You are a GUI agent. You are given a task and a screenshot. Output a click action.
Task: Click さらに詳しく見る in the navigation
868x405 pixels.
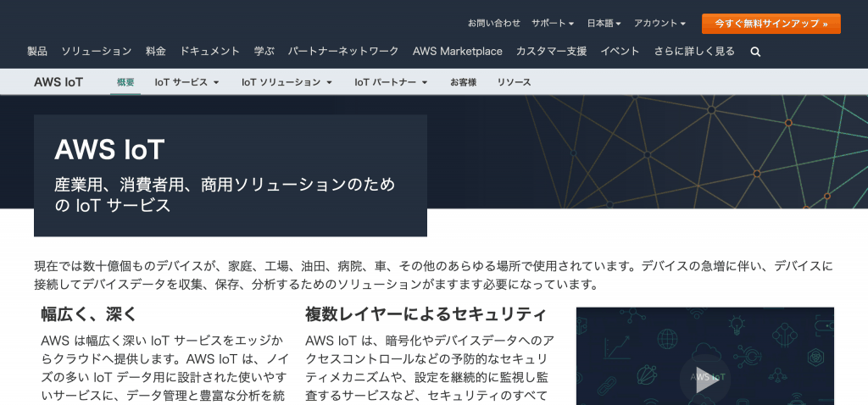tap(694, 52)
